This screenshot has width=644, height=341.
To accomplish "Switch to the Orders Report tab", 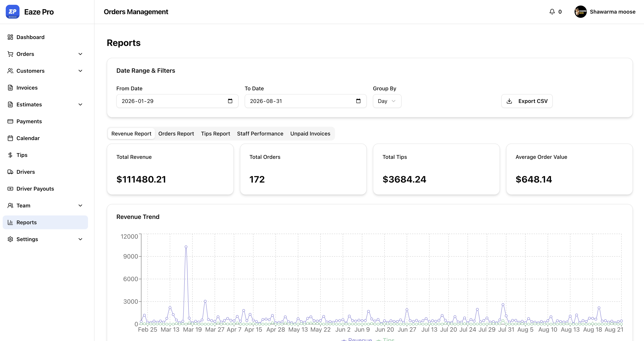I will coord(176,134).
